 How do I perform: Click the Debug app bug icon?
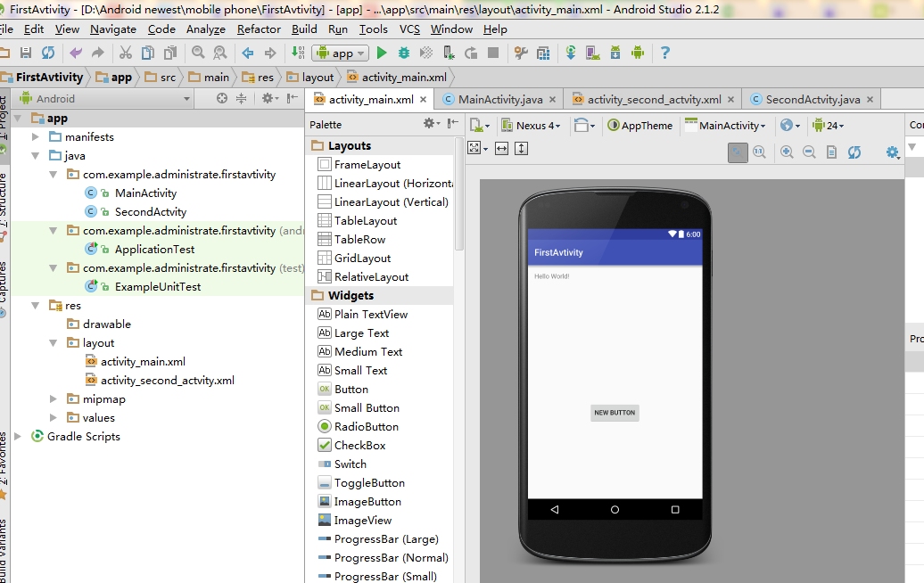(404, 53)
